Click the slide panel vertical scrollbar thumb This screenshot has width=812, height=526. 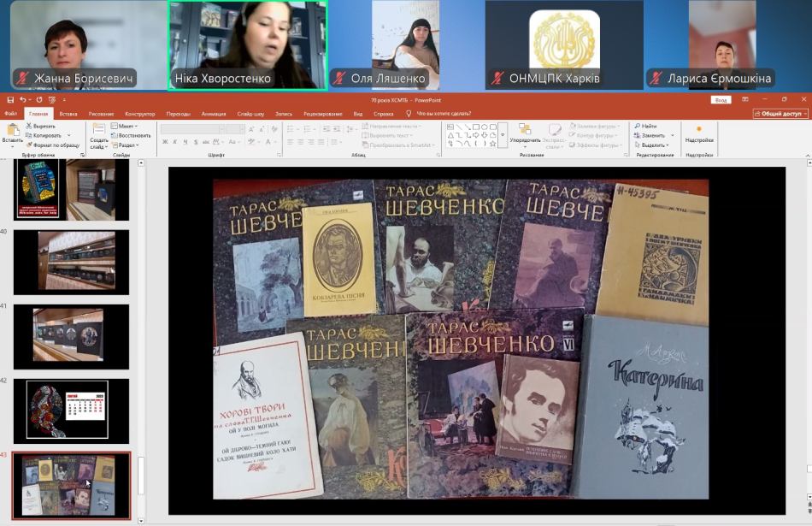141,475
